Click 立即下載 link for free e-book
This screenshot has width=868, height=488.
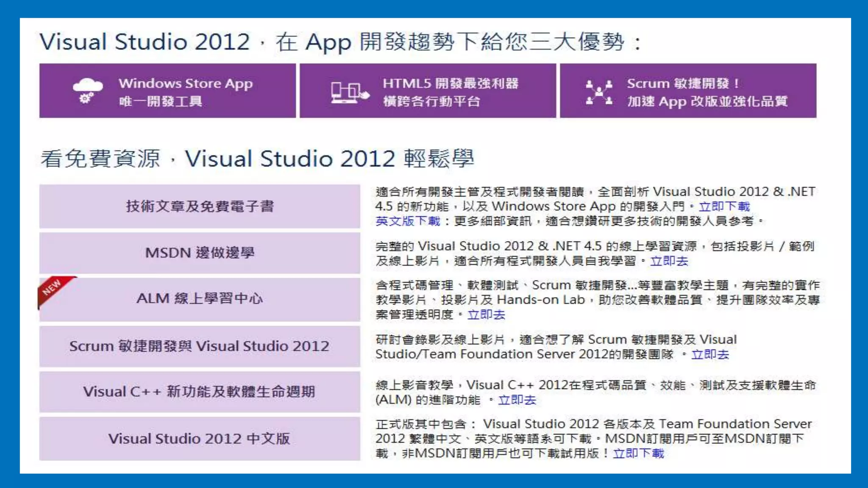(724, 207)
